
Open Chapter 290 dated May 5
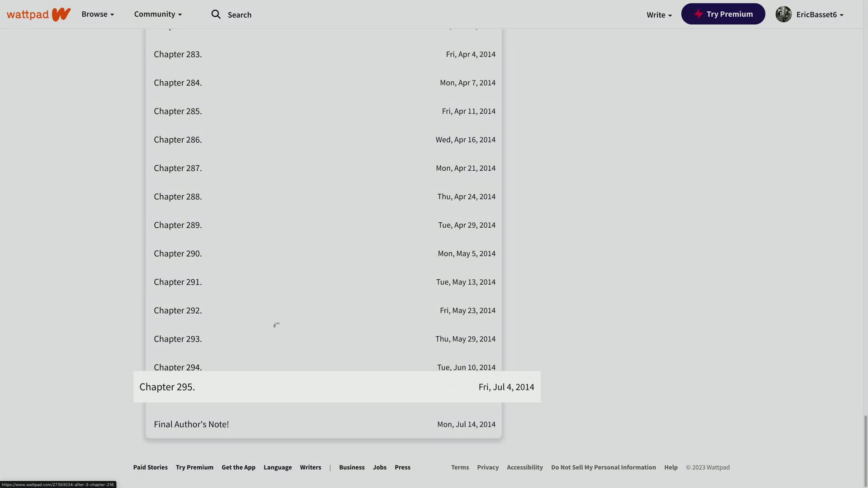click(178, 253)
